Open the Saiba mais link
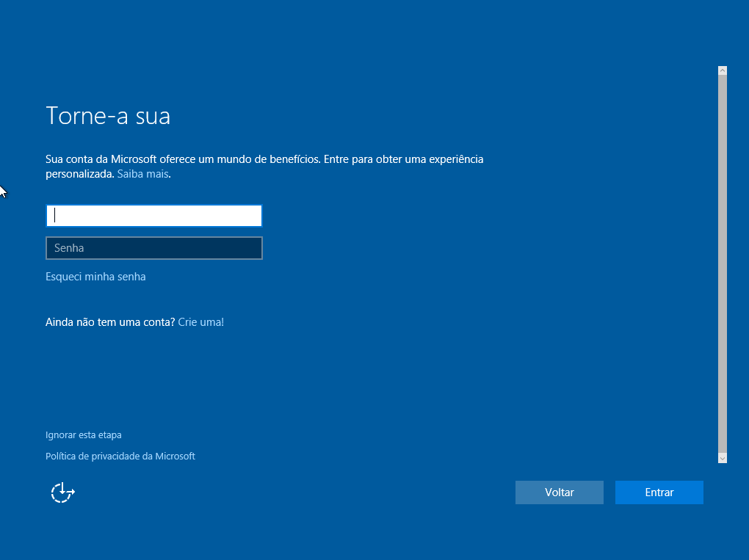 143,174
